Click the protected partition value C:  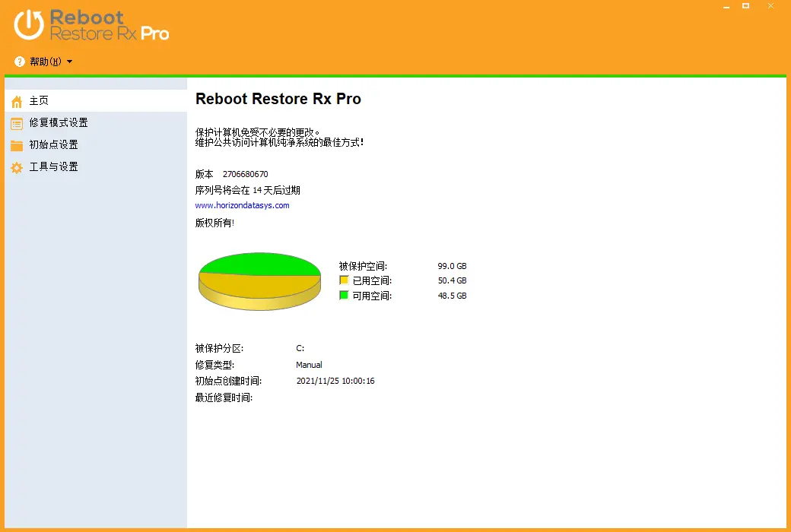coord(300,348)
